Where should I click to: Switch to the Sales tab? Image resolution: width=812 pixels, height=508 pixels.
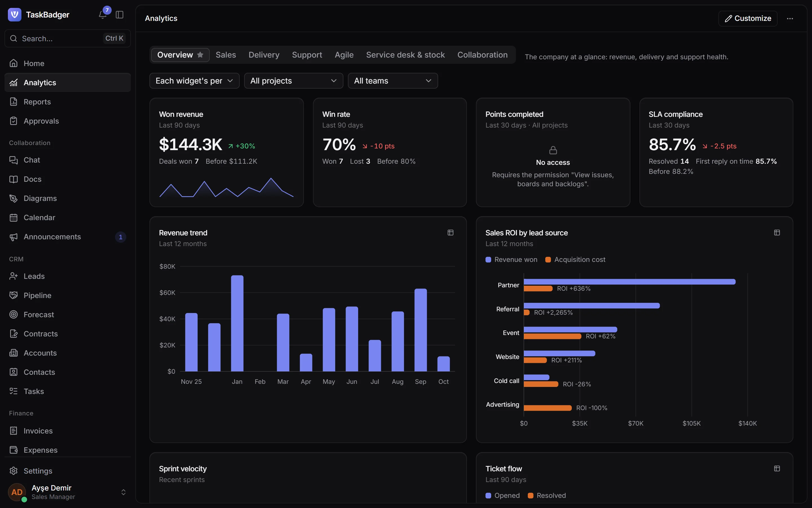[226, 55]
